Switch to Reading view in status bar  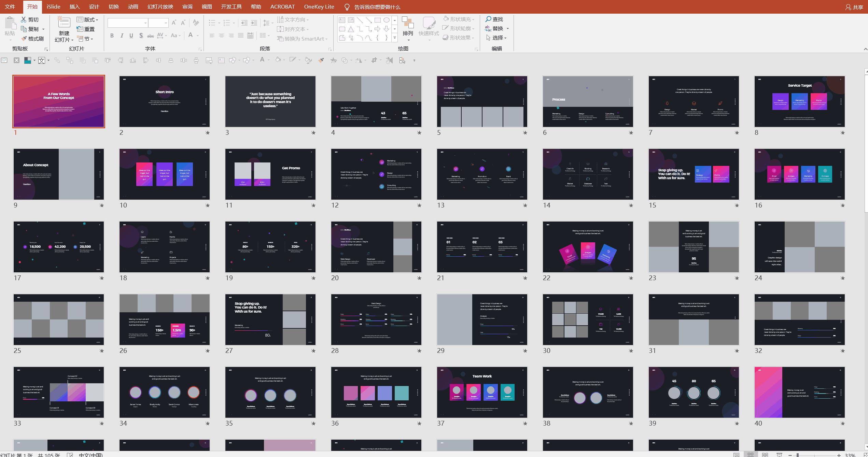coord(765,455)
